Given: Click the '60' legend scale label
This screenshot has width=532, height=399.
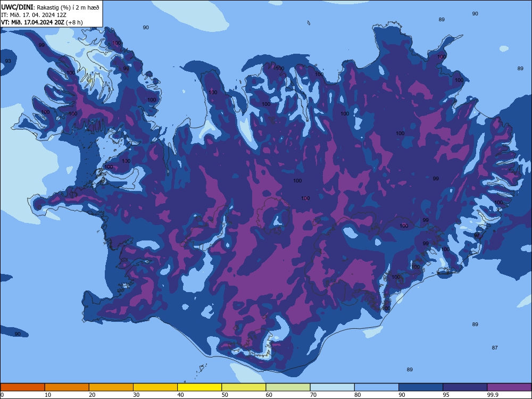Looking at the screenshot, I should click(x=269, y=395).
